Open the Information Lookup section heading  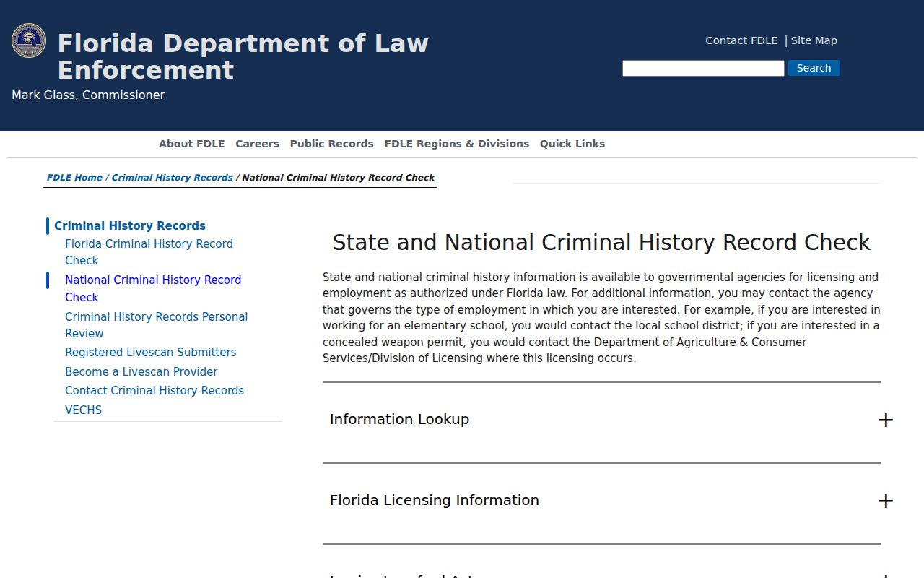pyautogui.click(x=399, y=419)
